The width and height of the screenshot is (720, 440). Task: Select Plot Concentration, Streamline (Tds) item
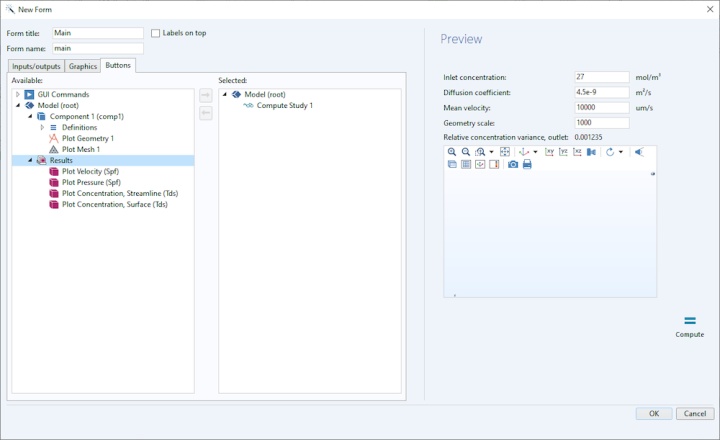click(120, 194)
